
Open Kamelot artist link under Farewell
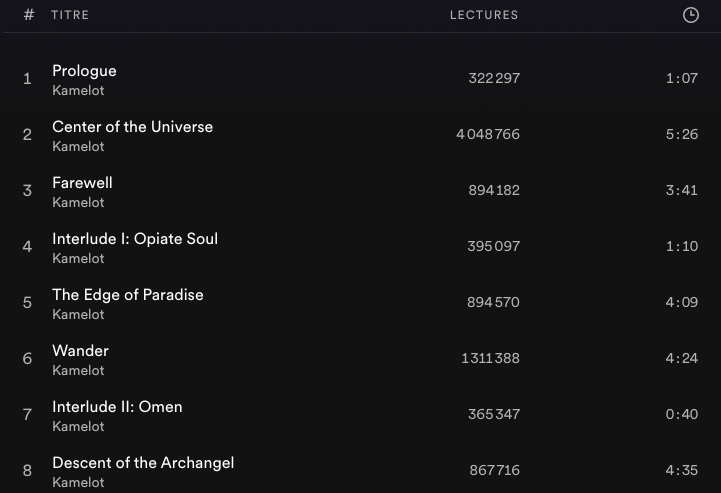point(78,203)
